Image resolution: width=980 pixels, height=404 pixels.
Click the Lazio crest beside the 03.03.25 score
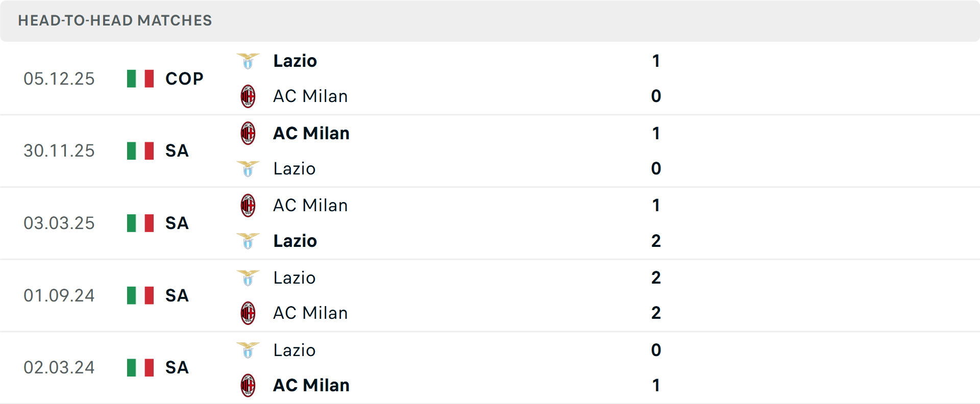(x=249, y=241)
